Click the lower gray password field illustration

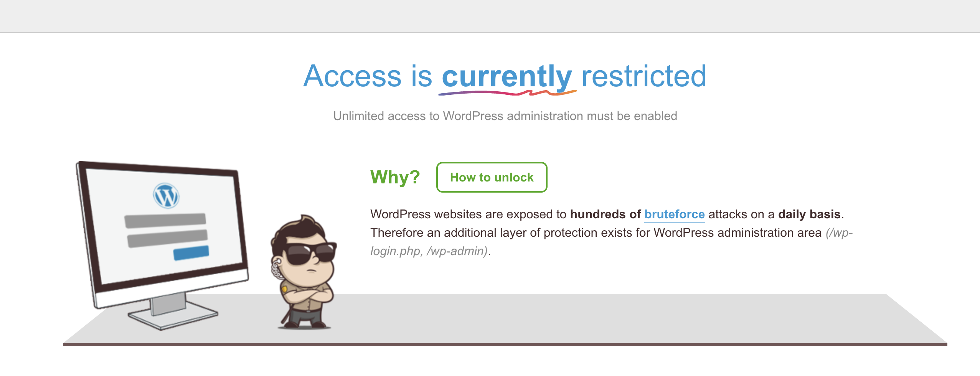coord(167,239)
